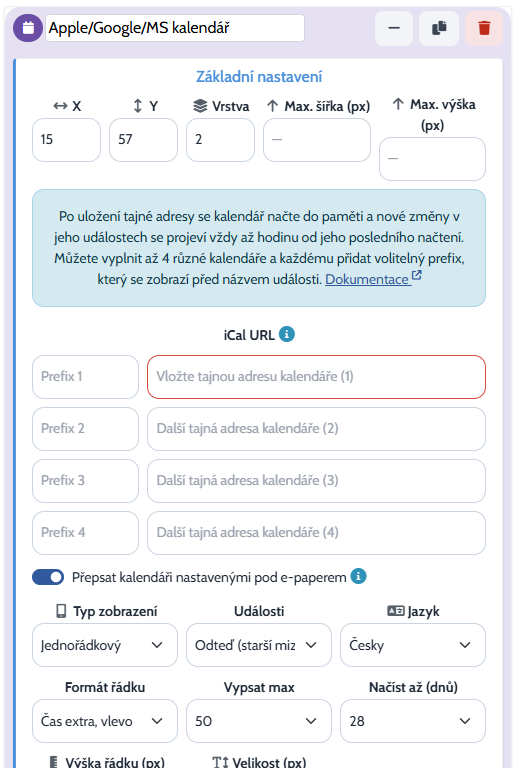Viewport: 516px width, 768px height.
Task: Delete the widget using the red trash icon
Action: coord(484,28)
